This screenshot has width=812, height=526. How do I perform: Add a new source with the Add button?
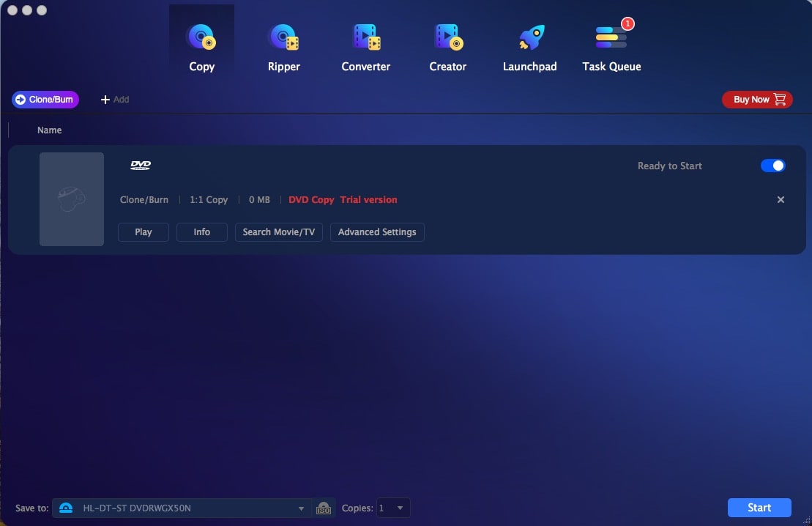point(114,99)
